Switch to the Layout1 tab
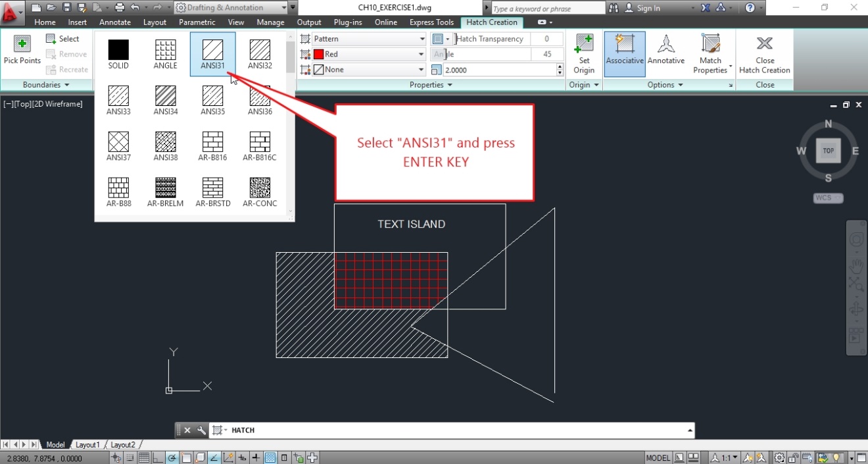The image size is (868, 464). point(87,444)
